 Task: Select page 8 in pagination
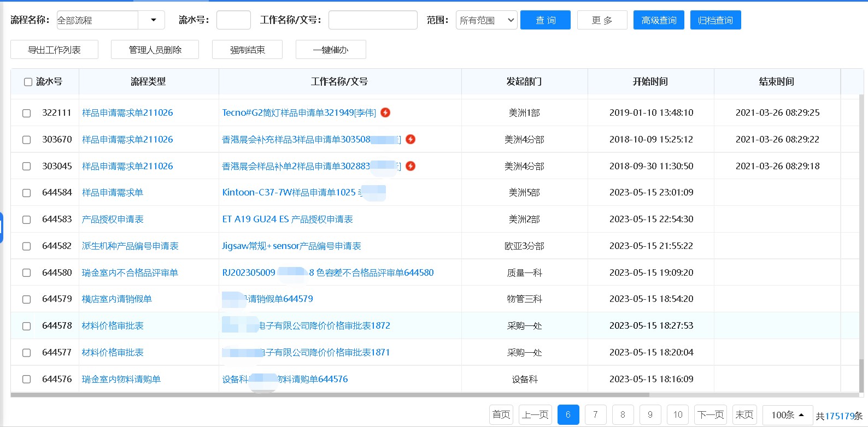[623, 415]
